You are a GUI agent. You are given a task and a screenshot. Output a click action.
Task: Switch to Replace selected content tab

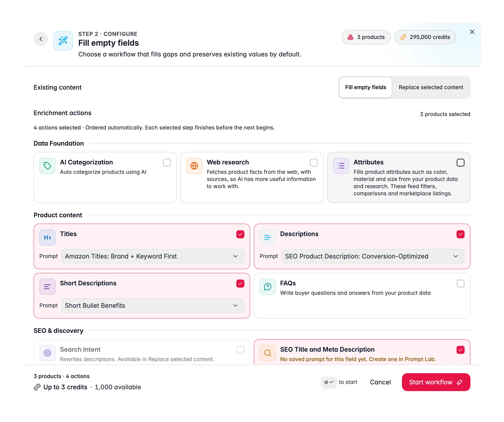[x=431, y=87]
